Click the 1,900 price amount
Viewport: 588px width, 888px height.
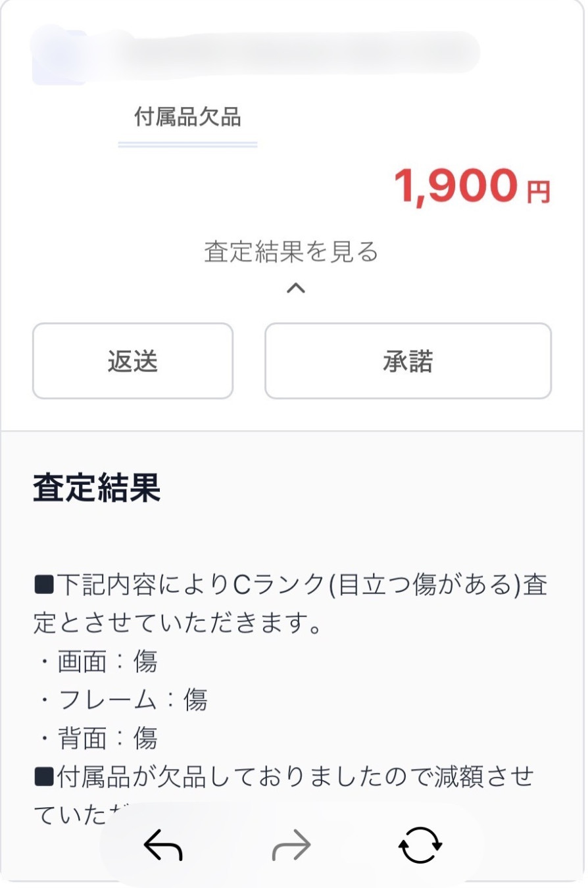click(454, 186)
